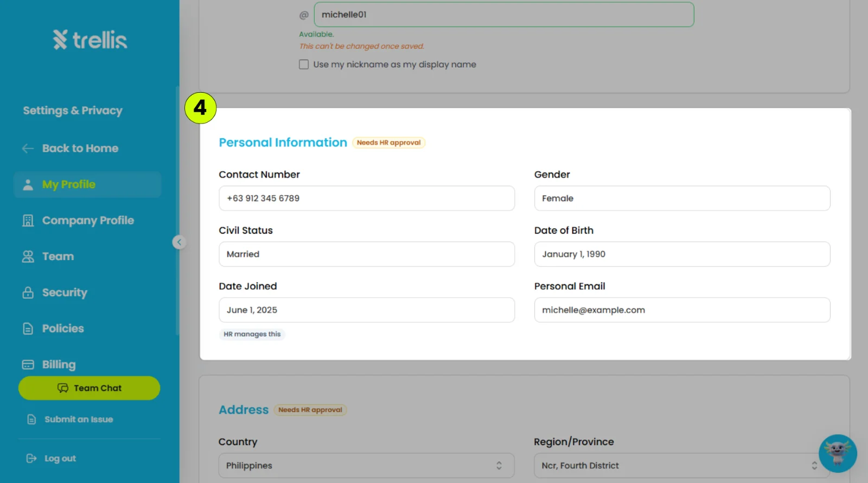Click the Needs HR approval badge beside Address
Image resolution: width=868 pixels, height=483 pixels.
coord(310,410)
